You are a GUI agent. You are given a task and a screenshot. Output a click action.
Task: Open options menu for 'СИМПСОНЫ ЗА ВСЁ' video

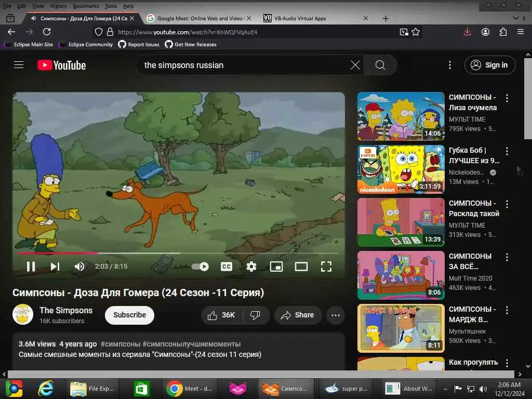click(507, 257)
